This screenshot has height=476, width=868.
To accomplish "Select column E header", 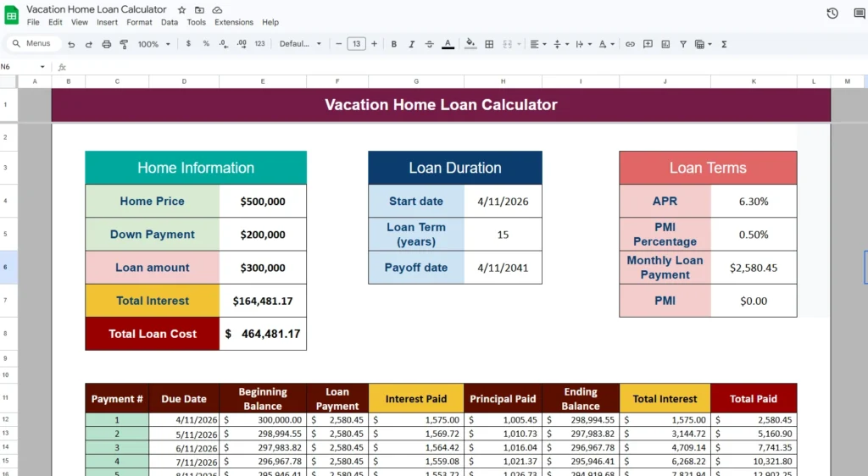I will coord(263,81).
